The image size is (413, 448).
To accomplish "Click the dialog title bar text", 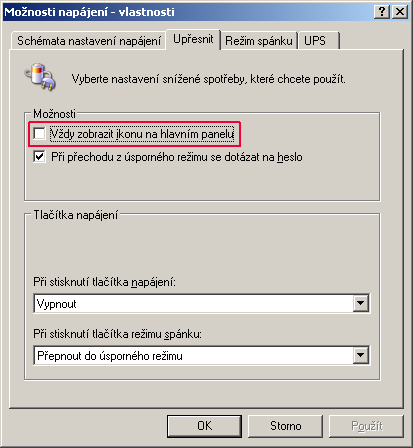I will tap(89, 12).
